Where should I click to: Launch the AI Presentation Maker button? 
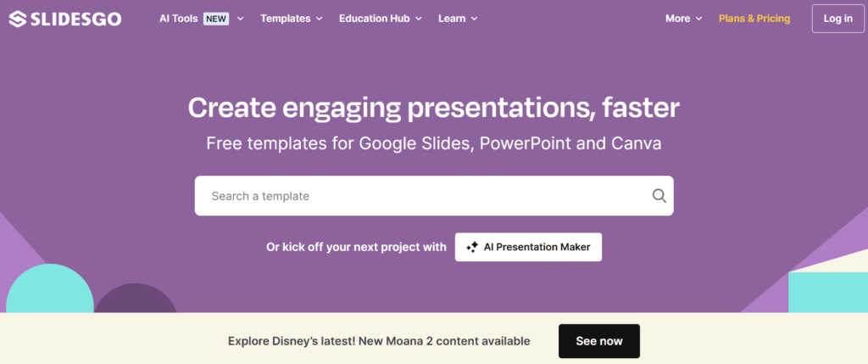(x=528, y=247)
